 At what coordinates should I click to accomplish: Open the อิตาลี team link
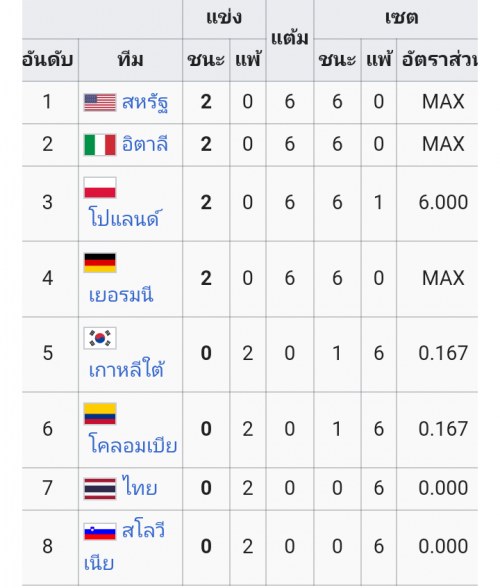[145, 144]
